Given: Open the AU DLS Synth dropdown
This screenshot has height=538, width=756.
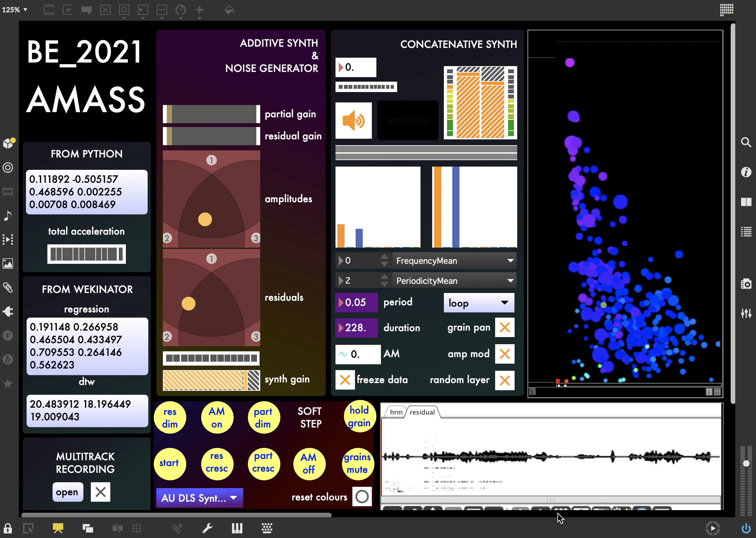Looking at the screenshot, I should pos(199,498).
